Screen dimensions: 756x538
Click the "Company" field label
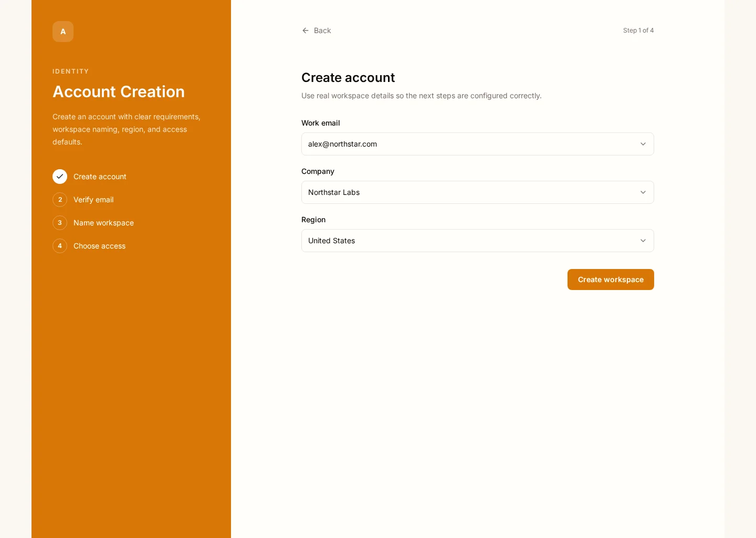[x=318, y=171]
